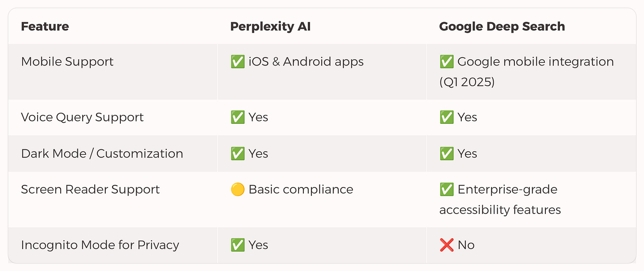644x271 pixels.
Task: Click the Mobile Support row label
Action: 67,61
